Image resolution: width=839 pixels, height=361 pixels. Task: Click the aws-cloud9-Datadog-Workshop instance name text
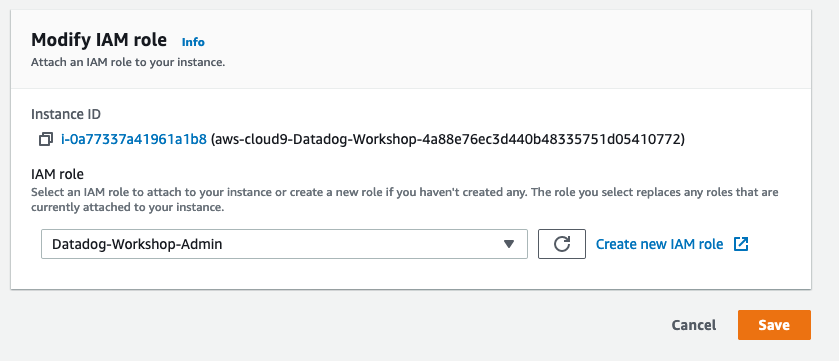[448, 140]
